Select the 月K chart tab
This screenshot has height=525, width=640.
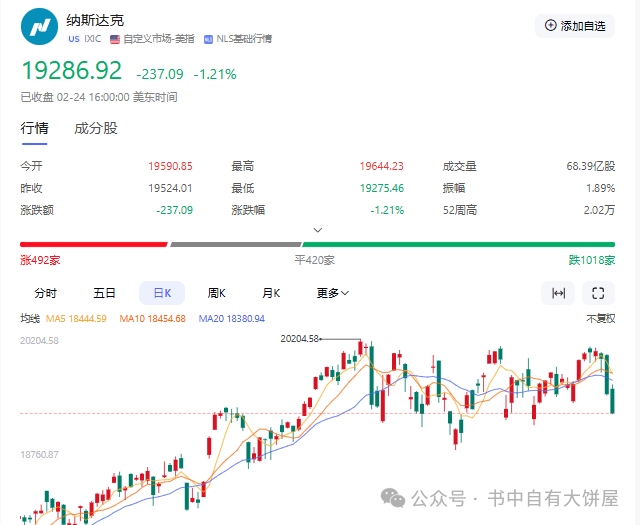coord(271,293)
